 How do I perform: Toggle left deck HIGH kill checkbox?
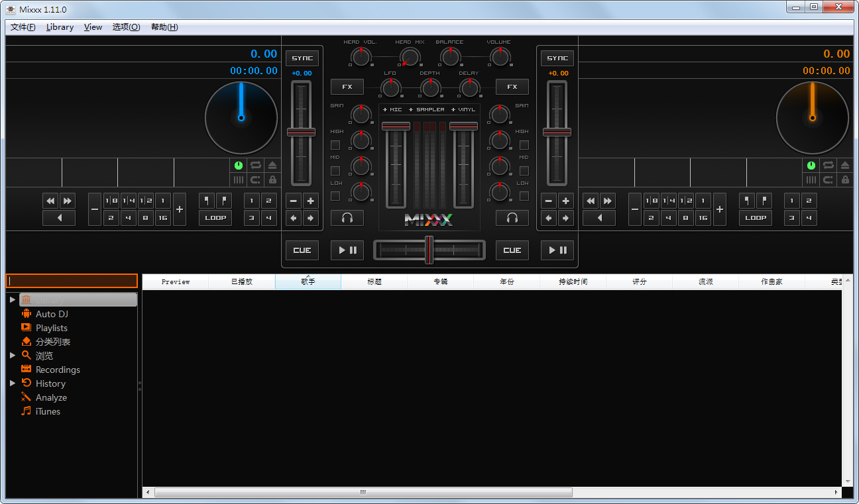click(x=335, y=144)
